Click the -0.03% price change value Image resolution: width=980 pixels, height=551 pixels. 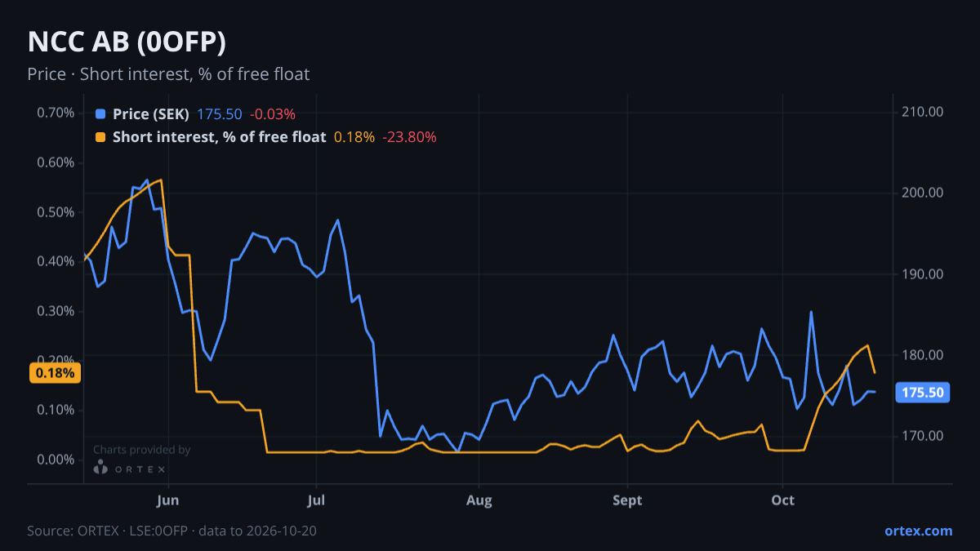273,114
